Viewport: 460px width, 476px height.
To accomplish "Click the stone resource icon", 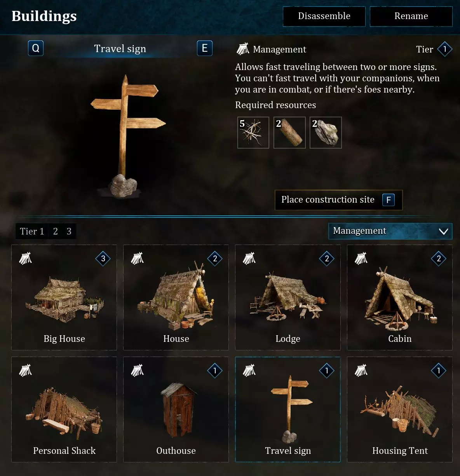I will pos(326,133).
